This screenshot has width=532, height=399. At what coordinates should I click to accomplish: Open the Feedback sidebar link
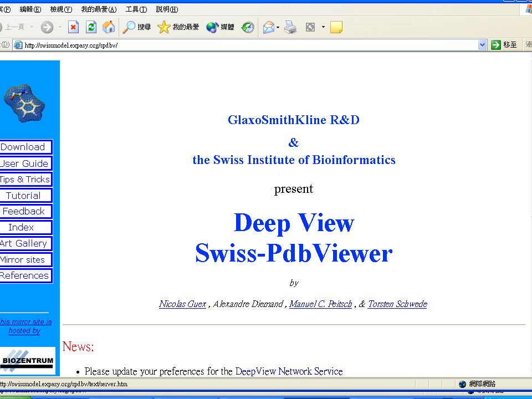tap(25, 211)
